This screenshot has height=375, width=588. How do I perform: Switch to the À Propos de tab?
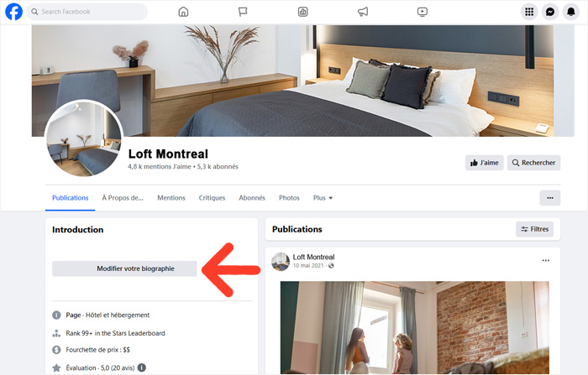pyautogui.click(x=123, y=198)
